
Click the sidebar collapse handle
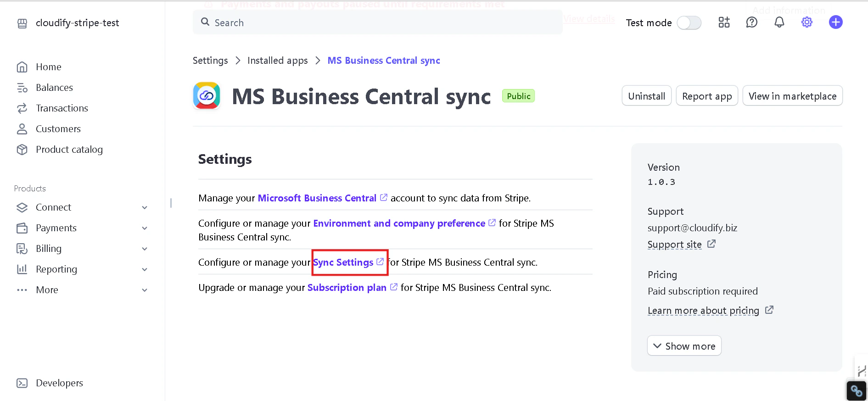click(x=171, y=203)
